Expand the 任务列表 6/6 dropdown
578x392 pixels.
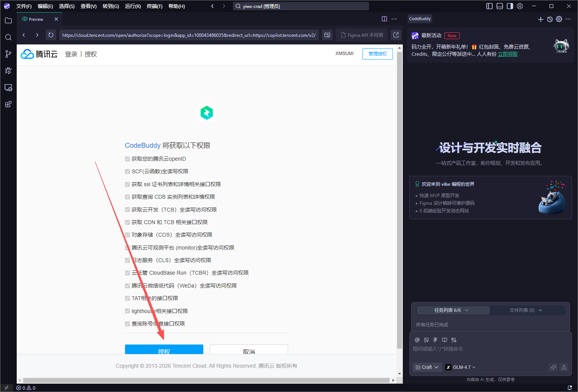pos(452,310)
